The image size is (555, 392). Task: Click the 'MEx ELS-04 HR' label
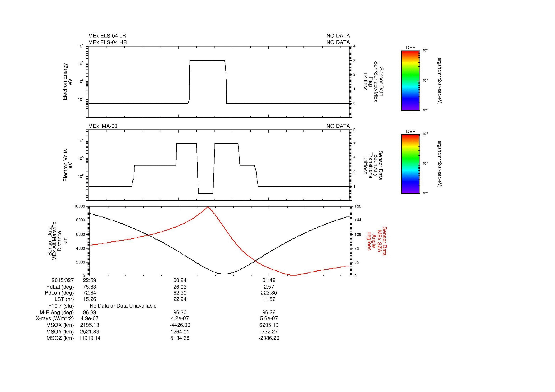coord(107,42)
